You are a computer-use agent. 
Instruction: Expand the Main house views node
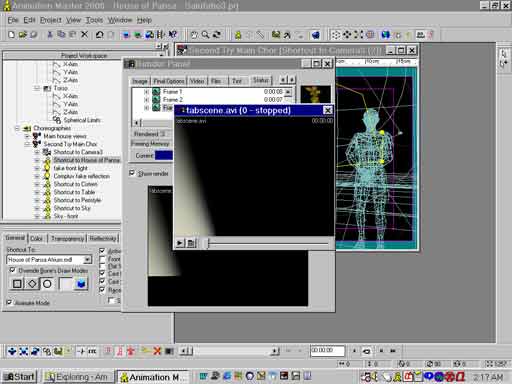coord(27,136)
